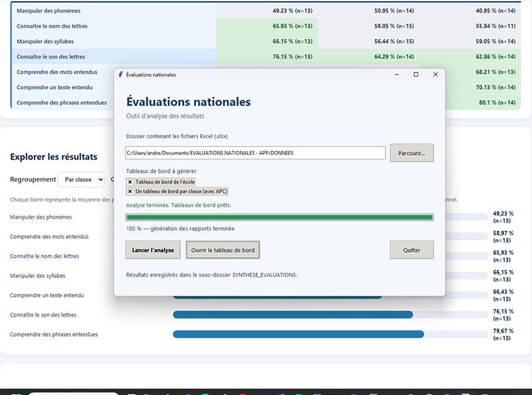The image size is (532, 395).
Task: Click chart value 66,43 % (n=13)
Action: (503, 295)
